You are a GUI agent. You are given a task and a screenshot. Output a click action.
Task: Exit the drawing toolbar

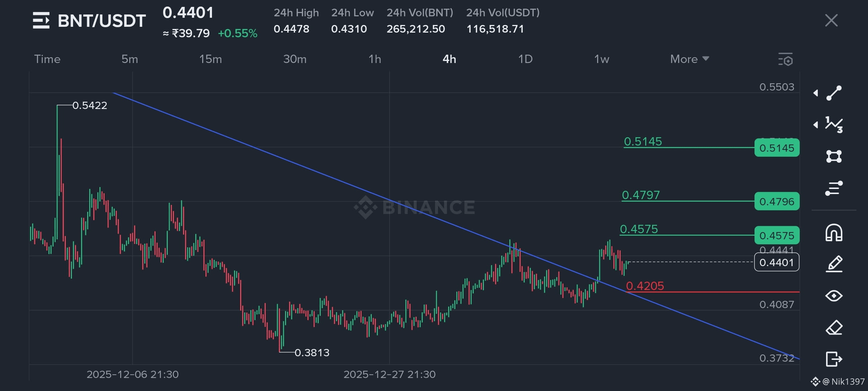pos(834,359)
